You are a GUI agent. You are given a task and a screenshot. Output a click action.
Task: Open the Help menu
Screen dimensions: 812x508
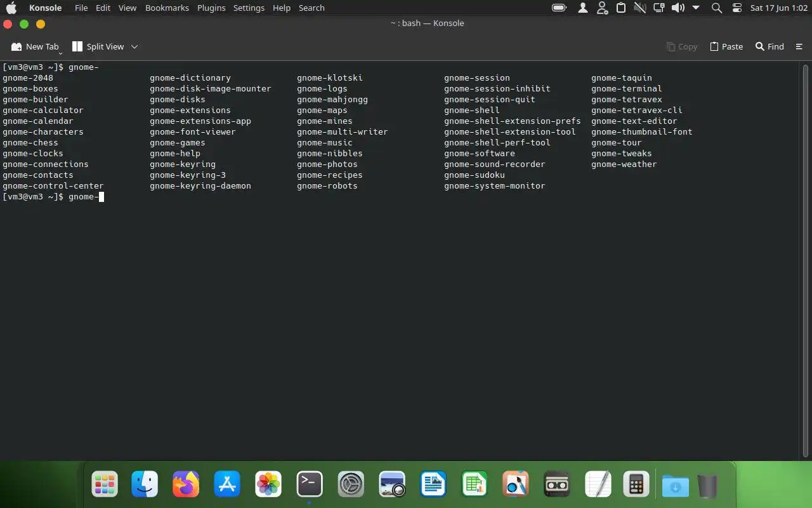pyautogui.click(x=281, y=8)
